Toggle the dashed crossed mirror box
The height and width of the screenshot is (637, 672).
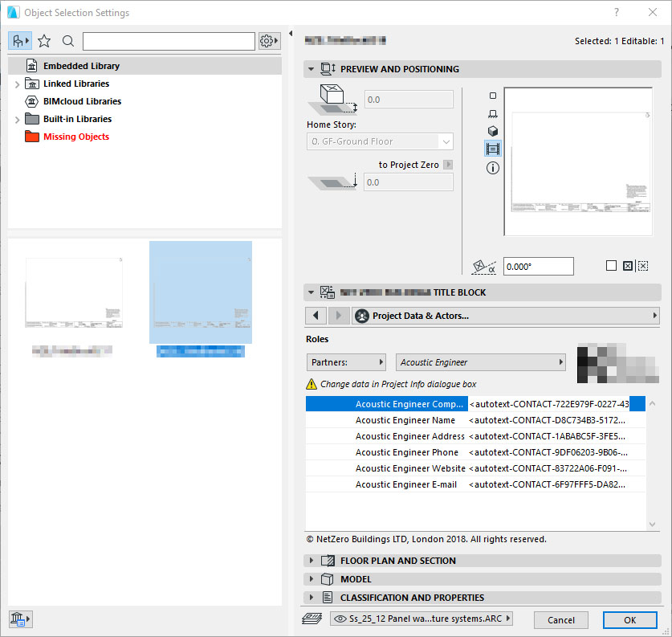point(643,266)
